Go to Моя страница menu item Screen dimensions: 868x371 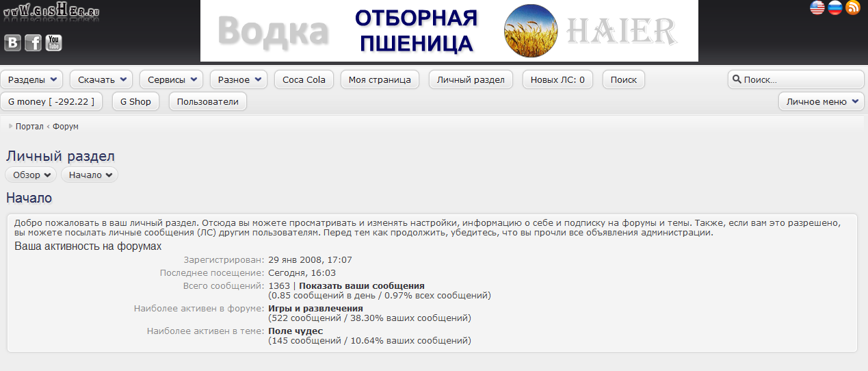pyautogui.click(x=380, y=80)
